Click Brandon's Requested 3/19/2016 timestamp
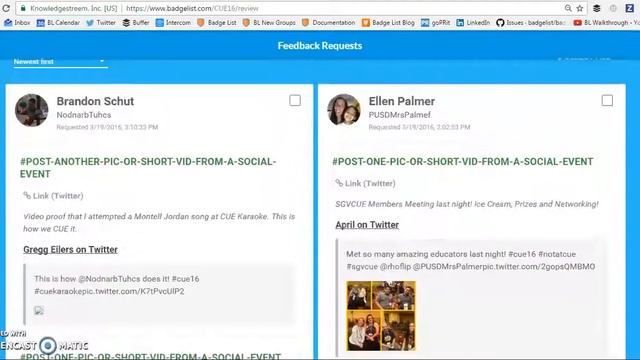This screenshot has width=640, height=360. click(107, 127)
